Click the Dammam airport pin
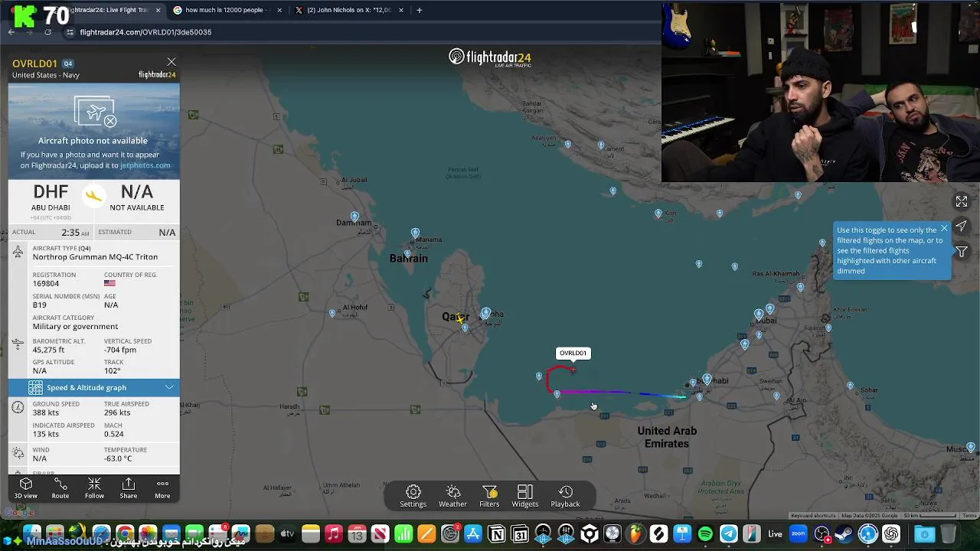This screenshot has height=551, width=980. click(x=354, y=217)
